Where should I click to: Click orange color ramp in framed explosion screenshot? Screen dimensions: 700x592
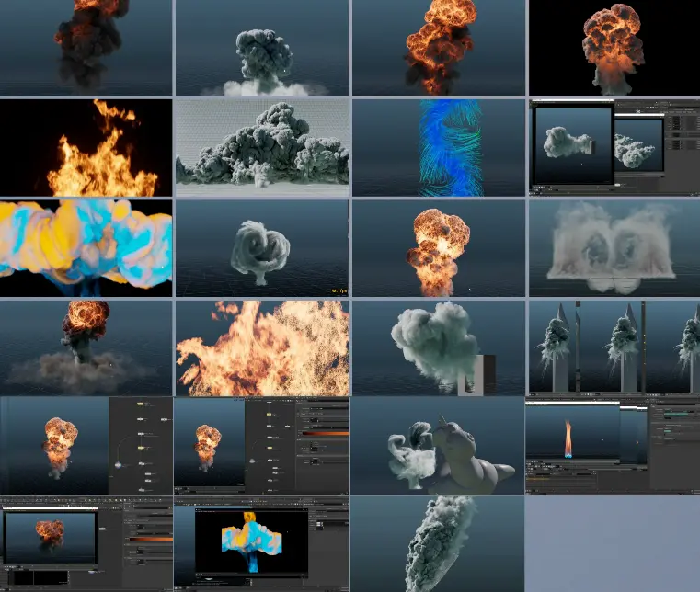[151, 539]
